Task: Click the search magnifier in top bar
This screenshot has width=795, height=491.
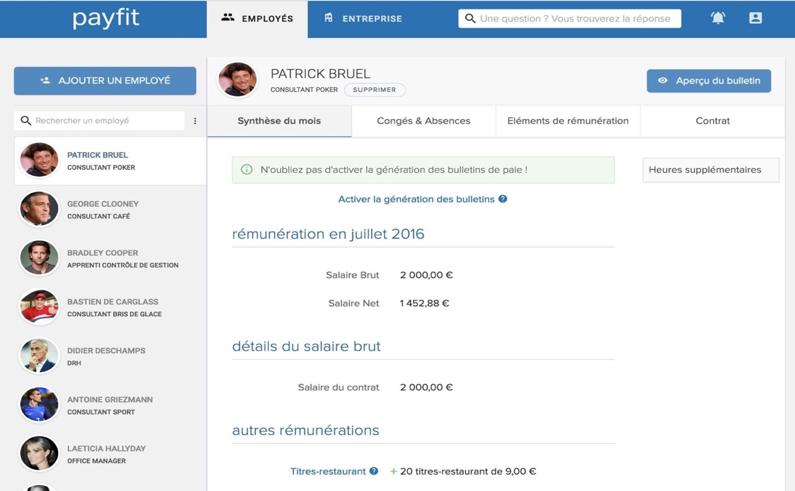Action: pyautogui.click(x=470, y=19)
